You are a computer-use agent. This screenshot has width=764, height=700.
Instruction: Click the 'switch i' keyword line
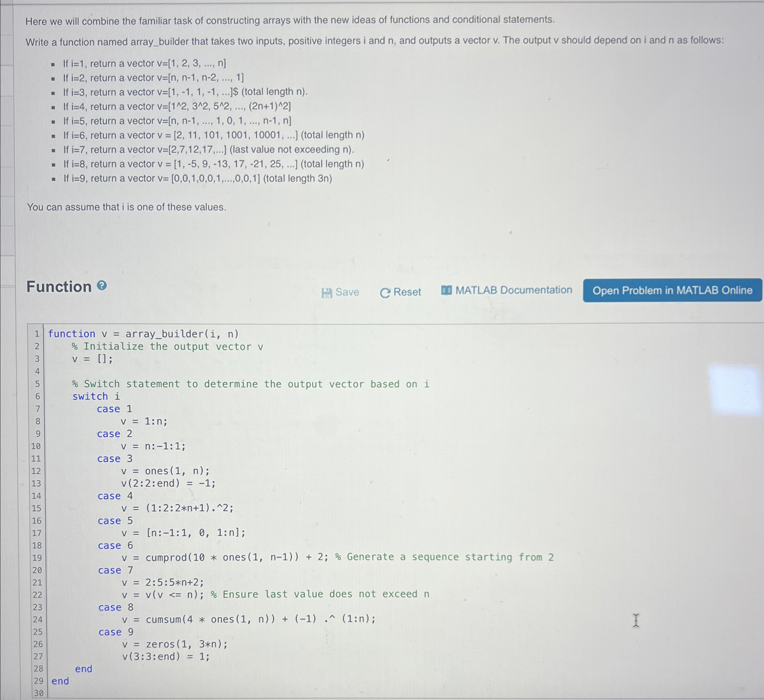tap(96, 397)
